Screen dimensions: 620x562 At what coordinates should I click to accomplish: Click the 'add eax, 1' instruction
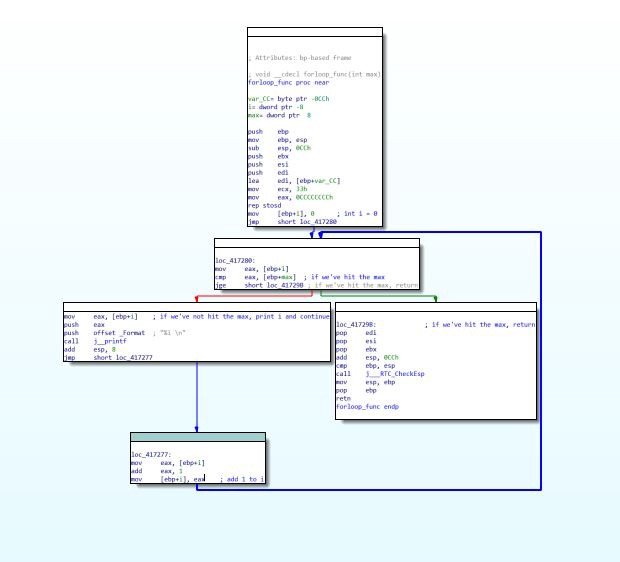157,471
